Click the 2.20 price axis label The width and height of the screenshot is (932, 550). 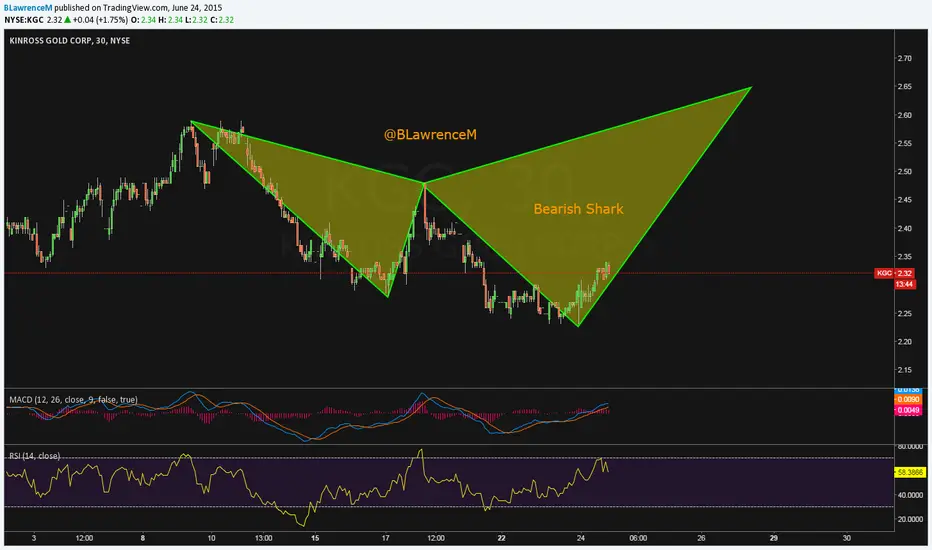(904, 341)
